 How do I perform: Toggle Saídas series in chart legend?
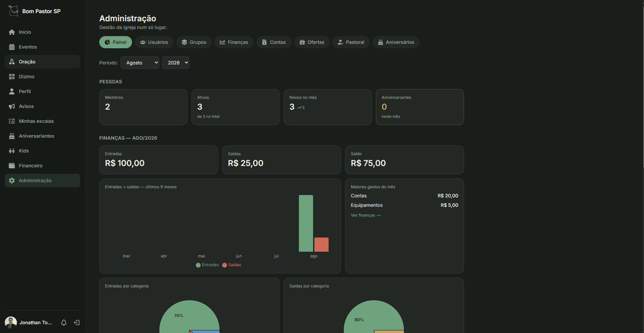coord(232,265)
